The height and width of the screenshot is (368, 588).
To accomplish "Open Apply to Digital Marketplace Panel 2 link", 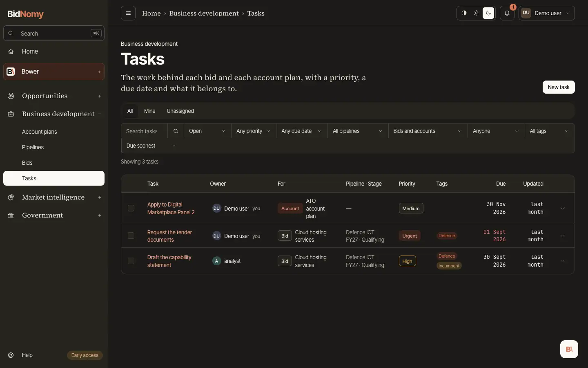I will 171,209.
